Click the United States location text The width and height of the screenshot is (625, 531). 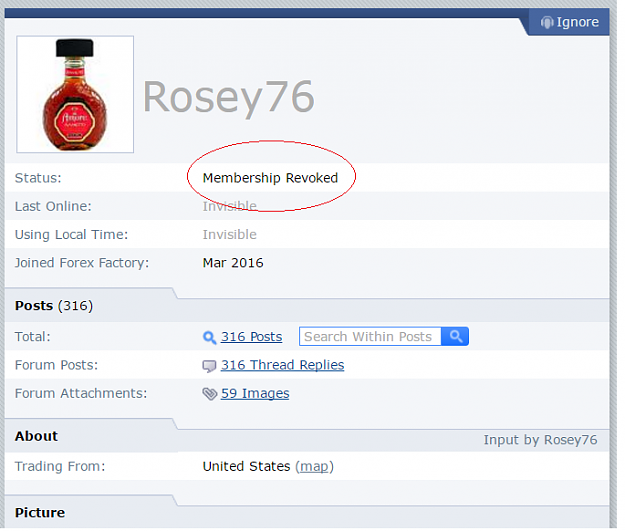[246, 467]
